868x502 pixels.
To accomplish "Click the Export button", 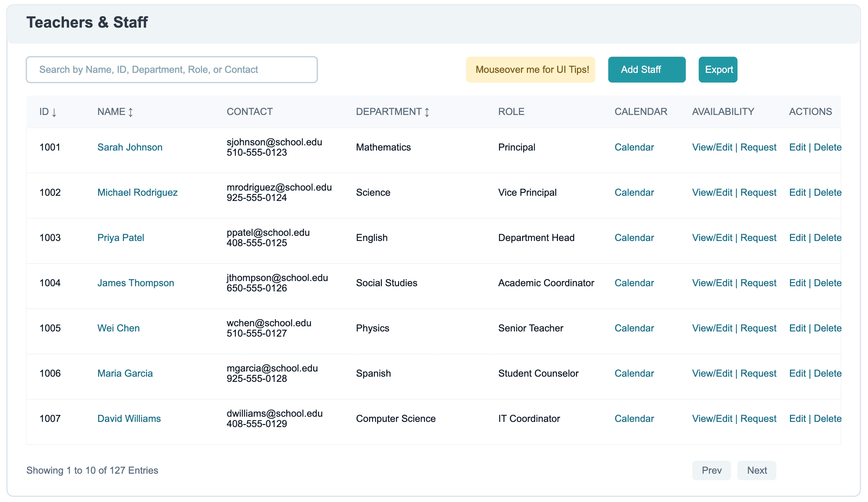I will [x=718, y=70].
